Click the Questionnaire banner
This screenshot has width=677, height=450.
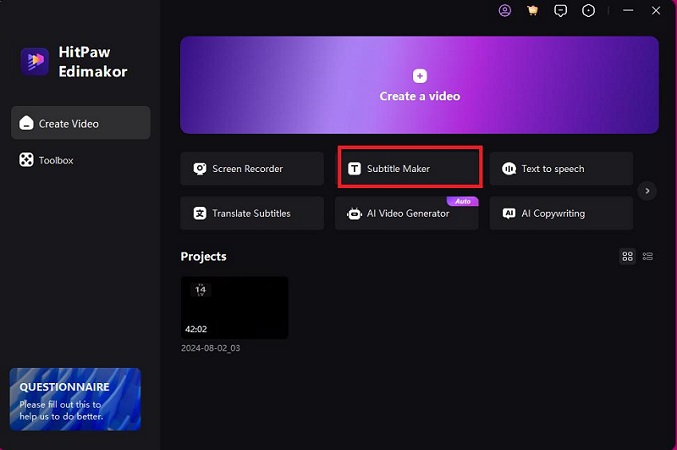pyautogui.click(x=75, y=396)
